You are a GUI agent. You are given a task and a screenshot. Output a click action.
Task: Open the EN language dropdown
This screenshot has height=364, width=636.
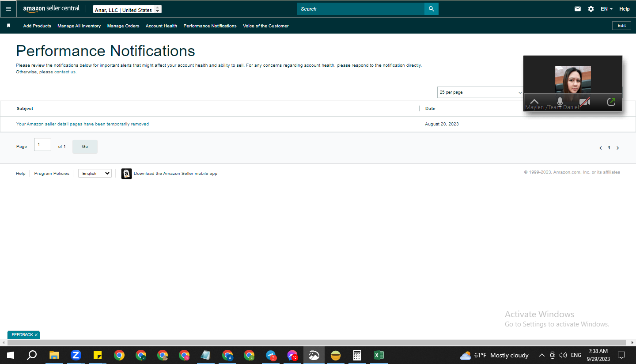pos(606,9)
